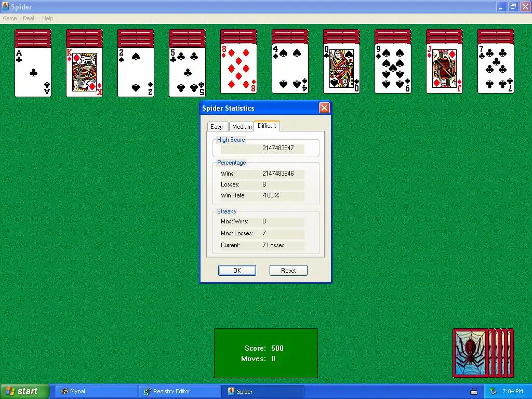Click the Wins value 2147483646
The image size is (532, 399).
[278, 174]
